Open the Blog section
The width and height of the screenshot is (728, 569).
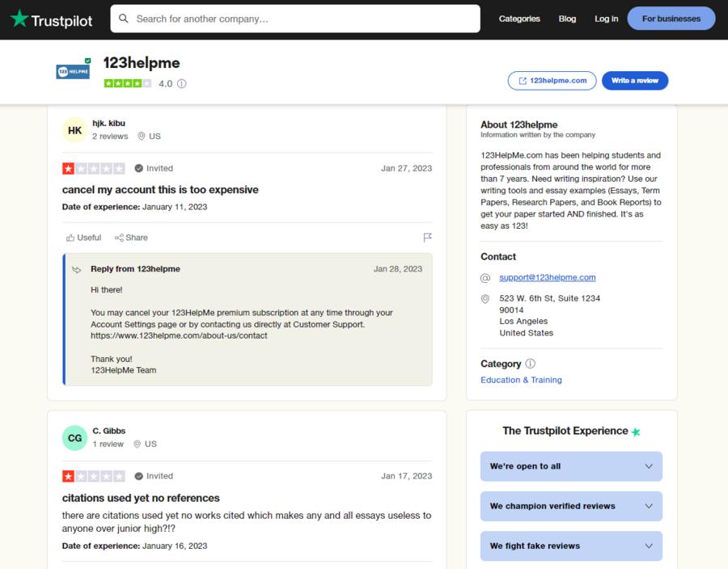click(567, 18)
